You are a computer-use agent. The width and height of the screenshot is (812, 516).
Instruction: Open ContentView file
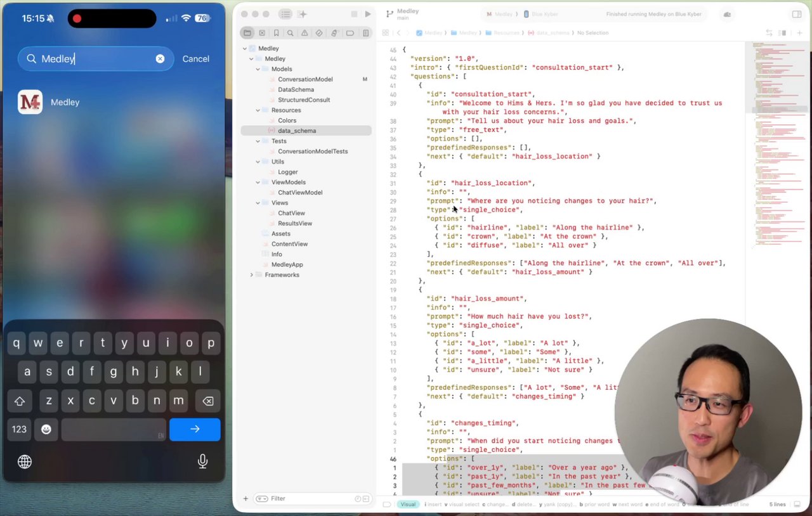(x=289, y=244)
